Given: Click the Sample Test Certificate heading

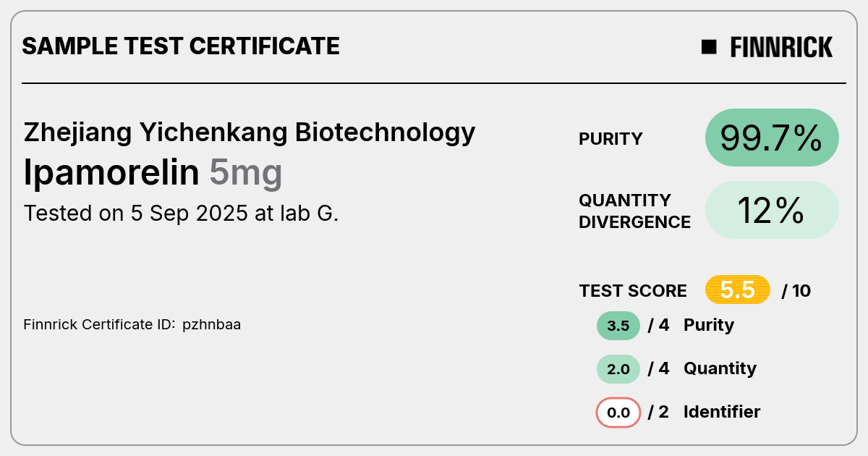Looking at the screenshot, I should click(x=181, y=46).
